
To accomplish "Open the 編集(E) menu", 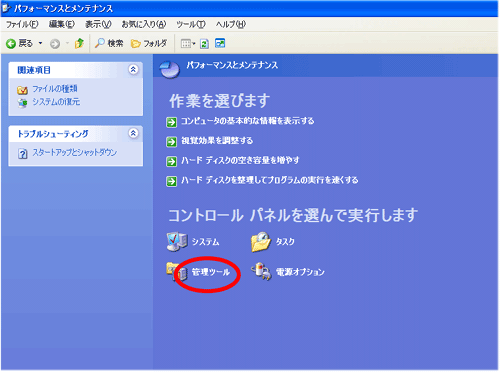I will [x=62, y=24].
